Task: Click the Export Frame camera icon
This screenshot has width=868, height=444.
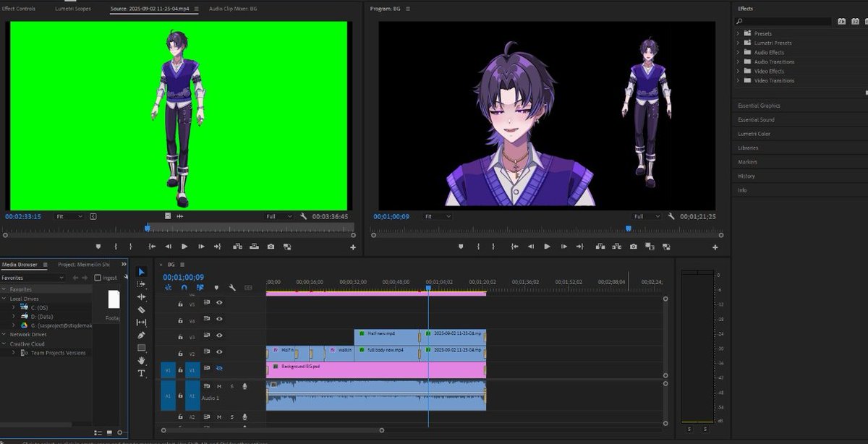Action: pyautogui.click(x=634, y=247)
